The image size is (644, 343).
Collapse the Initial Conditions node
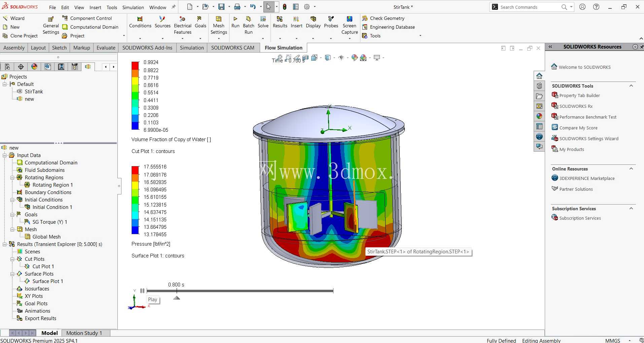click(x=12, y=200)
